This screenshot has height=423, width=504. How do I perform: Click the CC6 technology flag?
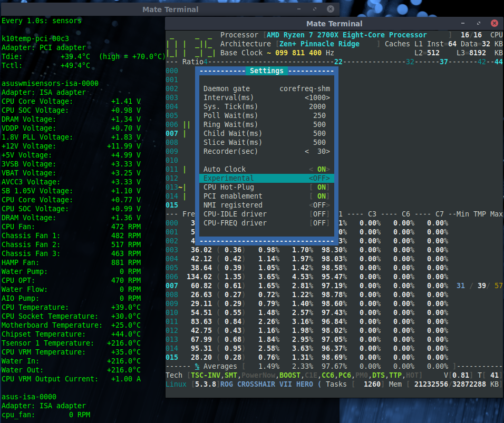[x=328, y=375]
